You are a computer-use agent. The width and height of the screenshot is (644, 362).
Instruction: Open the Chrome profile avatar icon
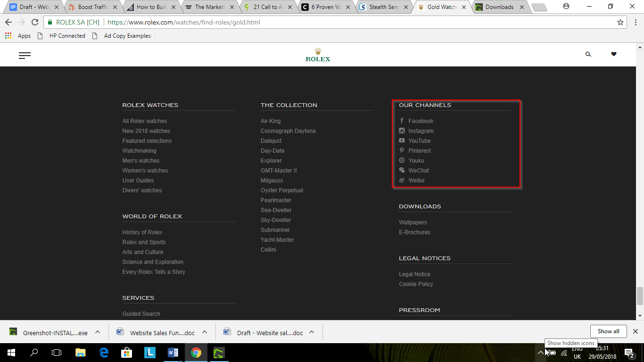click(566, 7)
